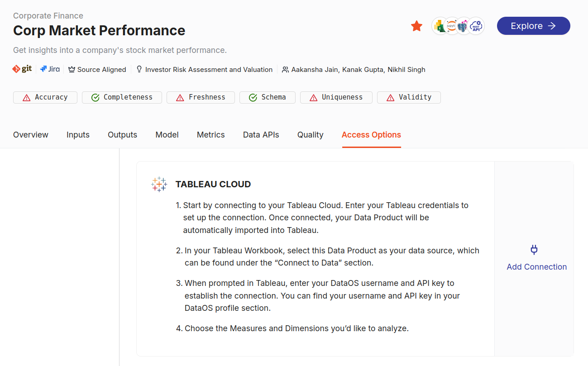
Task: Toggle the Completeness quality check chip
Action: 121,97
